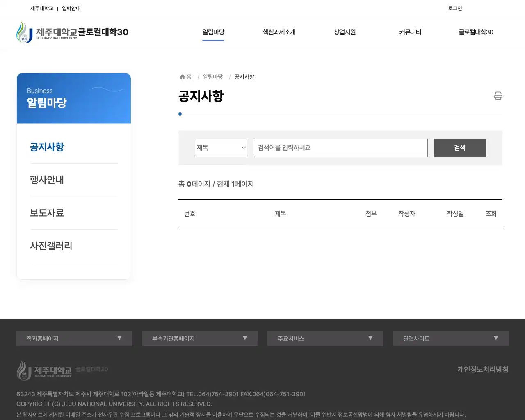Click the 로그인 link

(455, 8)
